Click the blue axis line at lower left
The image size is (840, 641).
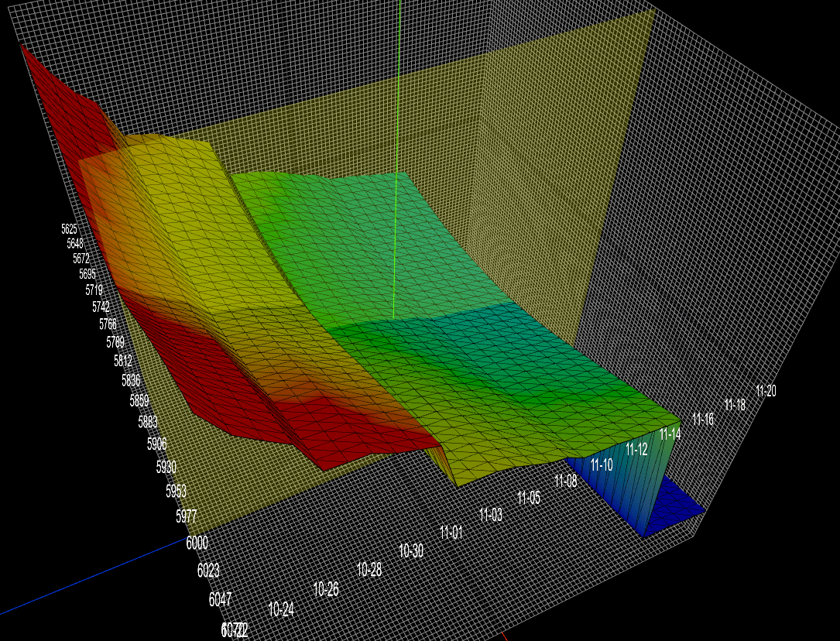click(94, 576)
